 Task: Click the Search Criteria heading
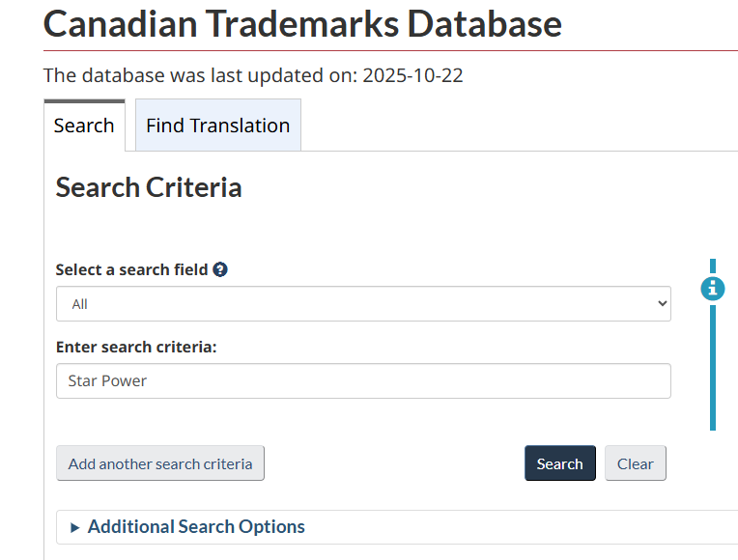pos(149,187)
